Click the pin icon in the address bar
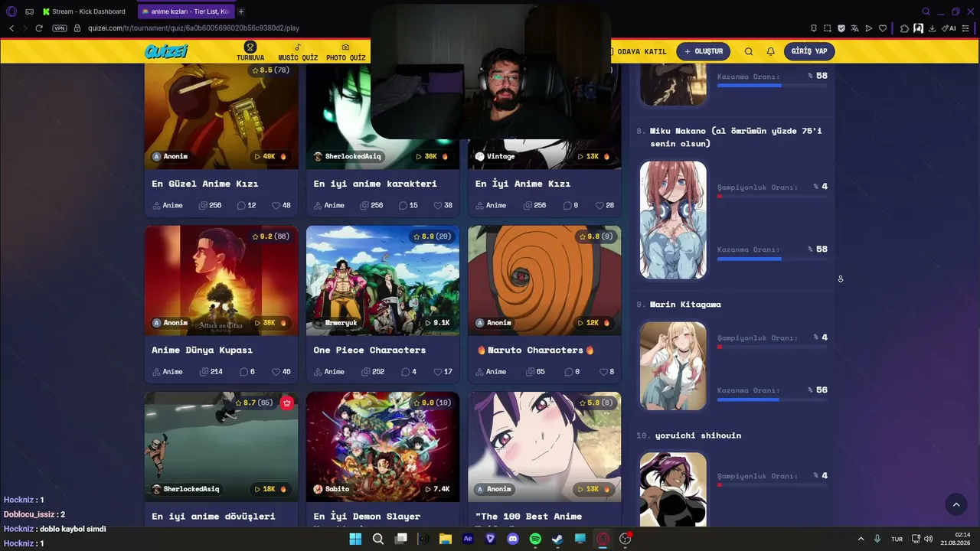Image resolution: width=980 pixels, height=551 pixels. click(x=814, y=28)
